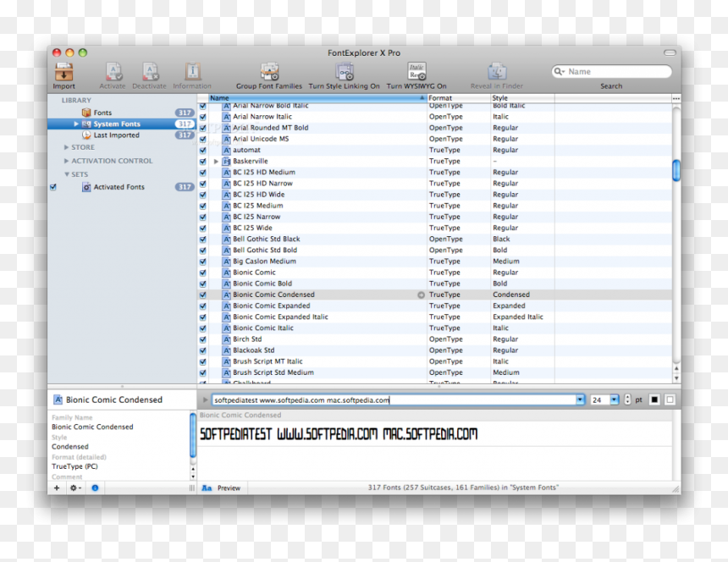Click into the preview text input field
The image size is (728, 562).
coord(394,400)
